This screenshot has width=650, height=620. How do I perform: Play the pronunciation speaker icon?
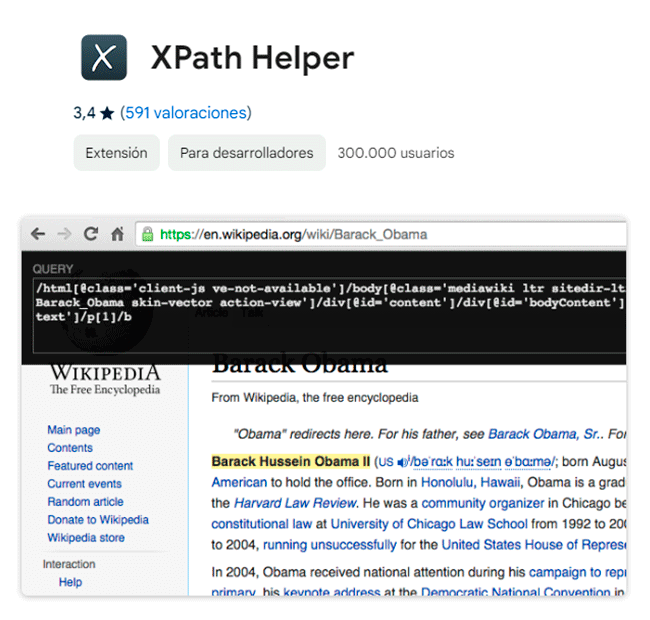pyautogui.click(x=402, y=462)
